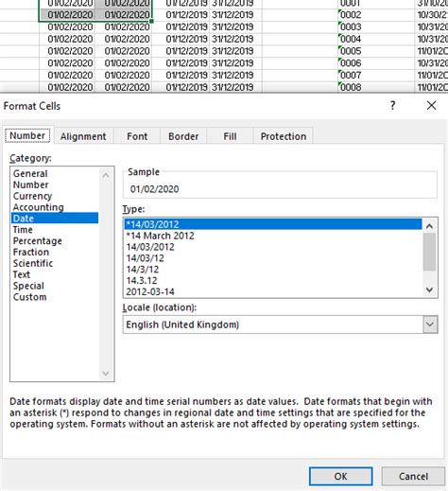Select date type *14 March 2012
Screen dimensions: 448x491
click(x=273, y=236)
